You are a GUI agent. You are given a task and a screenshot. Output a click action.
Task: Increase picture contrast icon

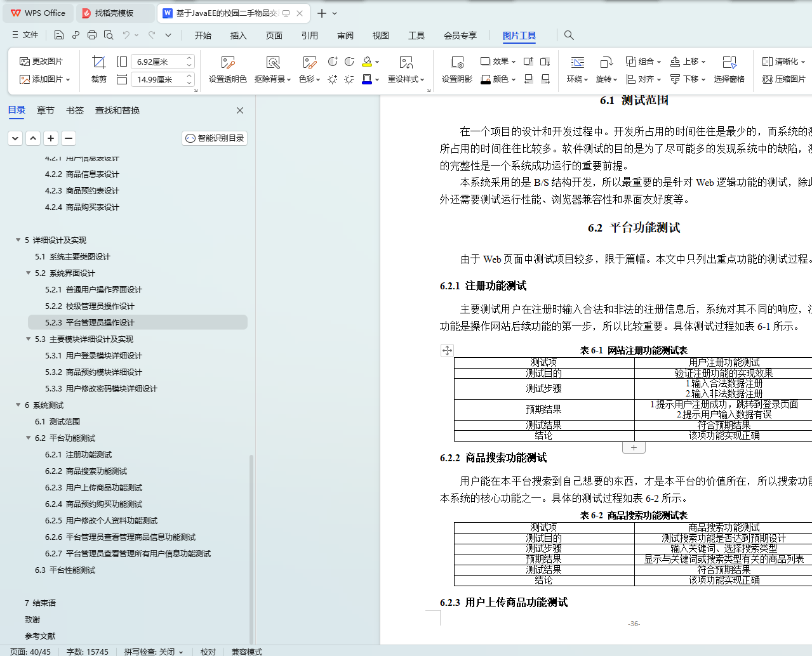333,62
